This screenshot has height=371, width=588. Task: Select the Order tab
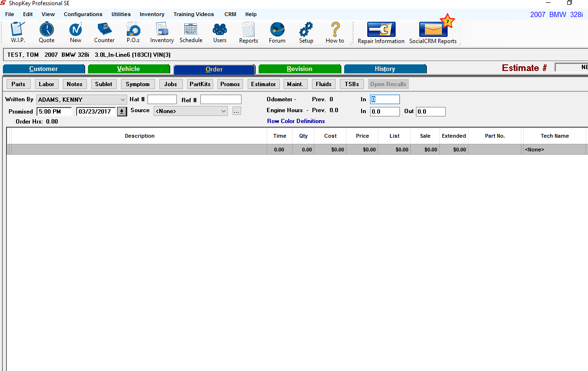pos(214,70)
